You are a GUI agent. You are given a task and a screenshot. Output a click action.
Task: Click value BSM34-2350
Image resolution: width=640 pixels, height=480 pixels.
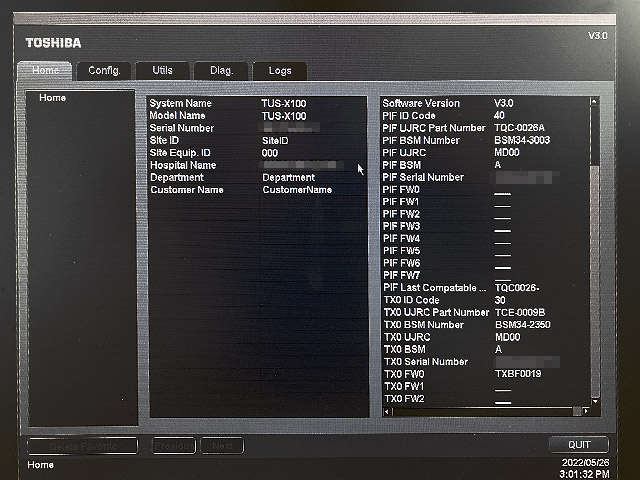coord(523,325)
